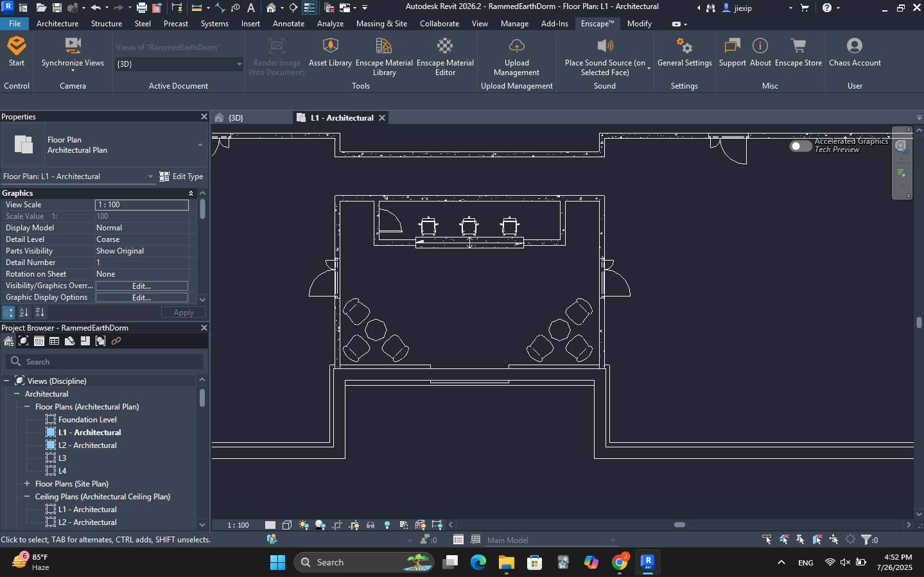
Task: Open the File menu
Action: pyautogui.click(x=15, y=24)
